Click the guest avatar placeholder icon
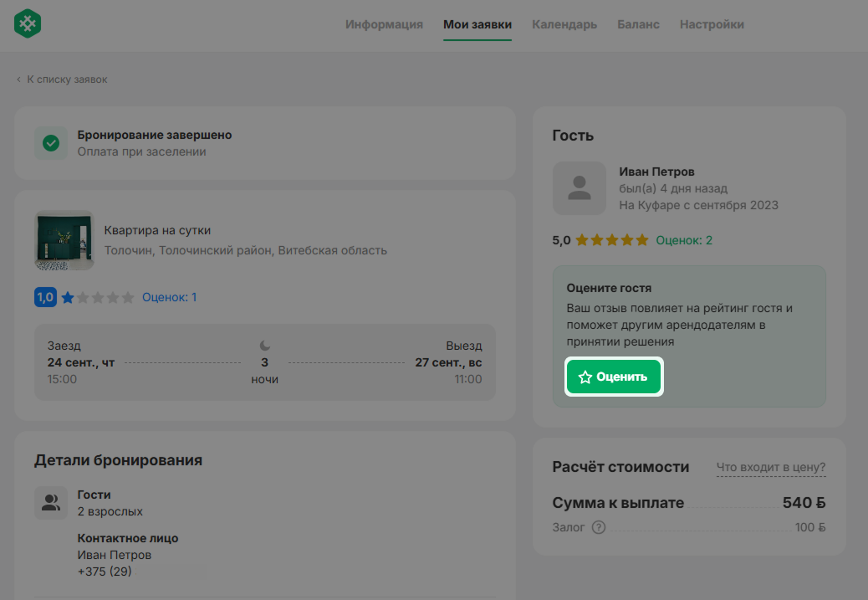This screenshot has height=600, width=868. [580, 188]
